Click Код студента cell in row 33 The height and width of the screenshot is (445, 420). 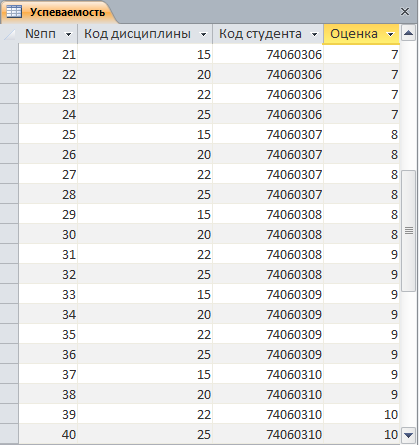point(268,294)
